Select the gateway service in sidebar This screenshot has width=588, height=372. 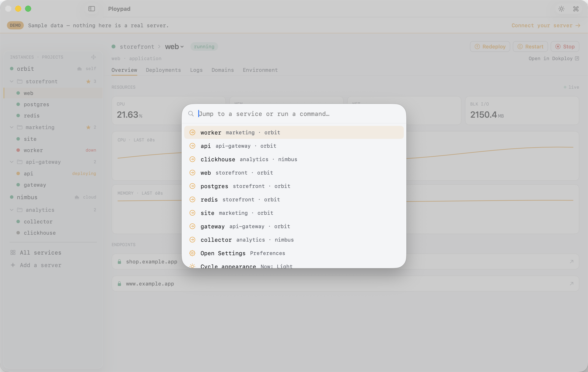click(53, 185)
